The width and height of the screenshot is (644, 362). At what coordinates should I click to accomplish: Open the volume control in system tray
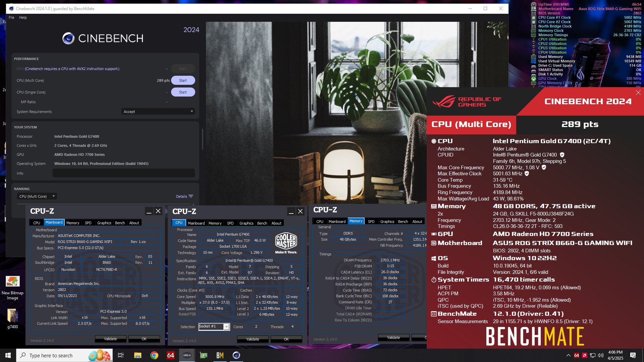(601, 355)
